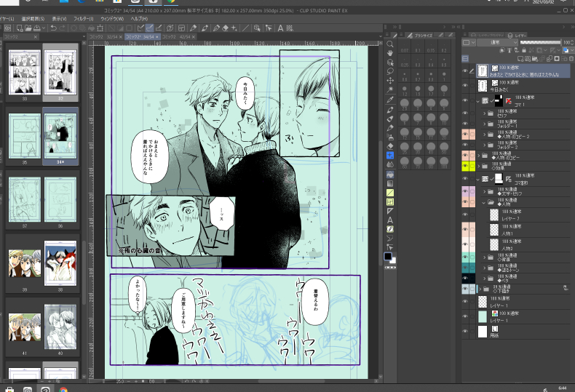
Task: Open the フィルター(I) menu
Action: (84, 19)
